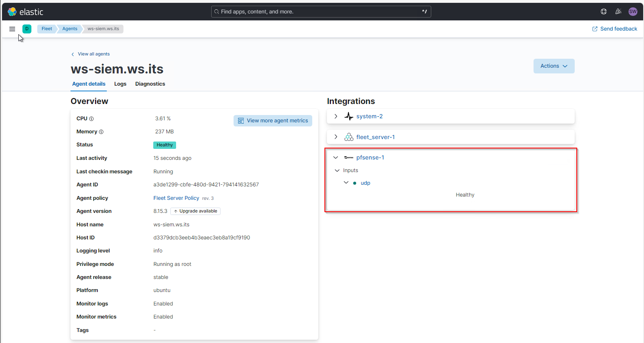Click the Upgrade available badge

pos(195,211)
